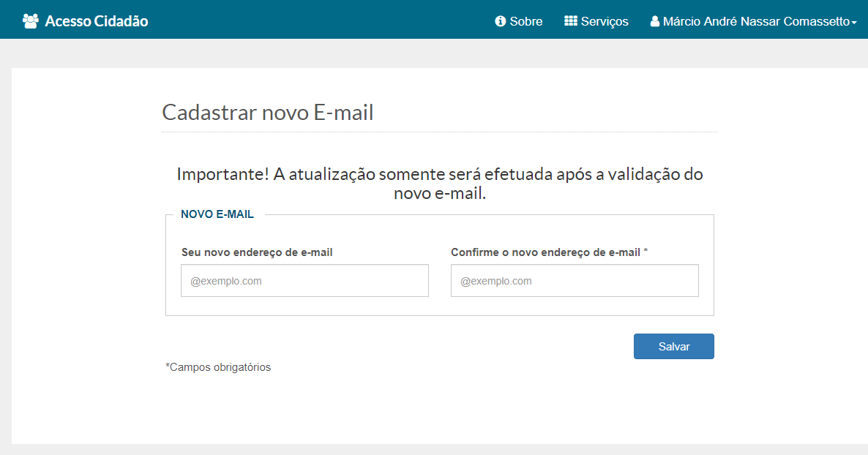
Task: Focus the Confirme o novo endereço field
Action: 575,281
